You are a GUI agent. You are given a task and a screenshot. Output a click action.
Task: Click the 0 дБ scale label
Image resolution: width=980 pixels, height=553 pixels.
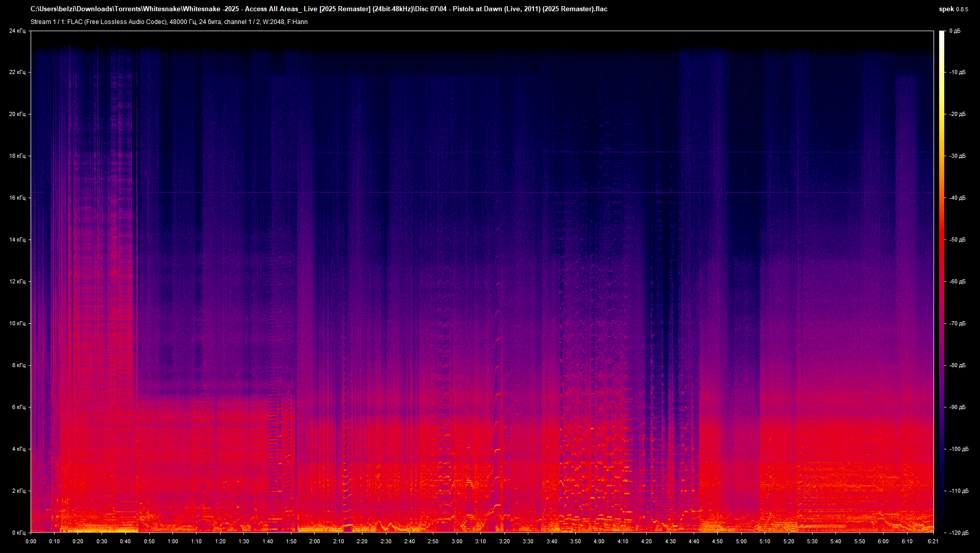click(x=954, y=31)
